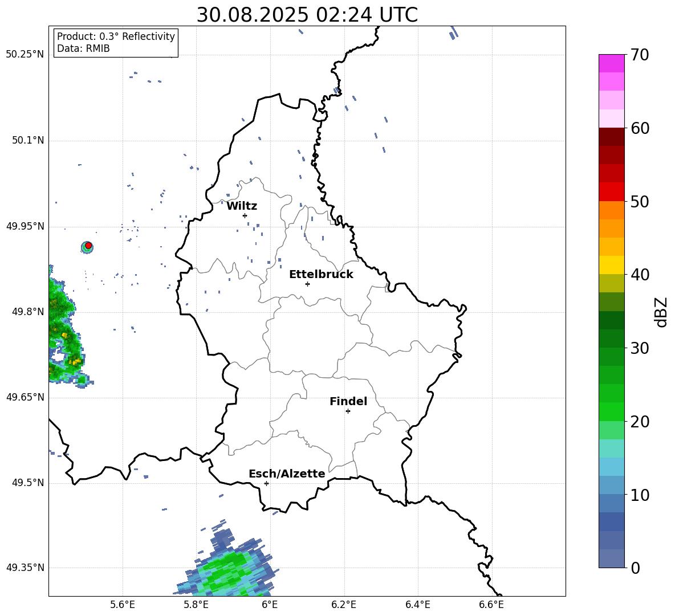675x616 pixels.
Task: Click the dBZ colorbar axis label
Action: tap(660, 312)
